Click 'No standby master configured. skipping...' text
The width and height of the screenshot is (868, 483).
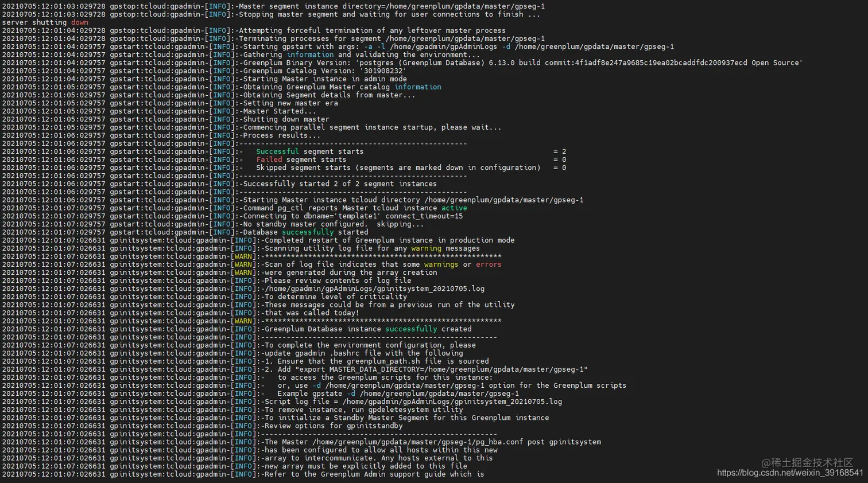(334, 224)
